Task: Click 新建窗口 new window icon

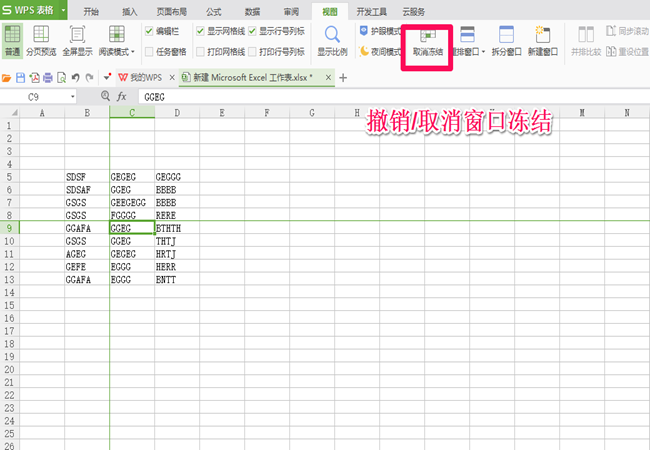Action: coord(542,34)
